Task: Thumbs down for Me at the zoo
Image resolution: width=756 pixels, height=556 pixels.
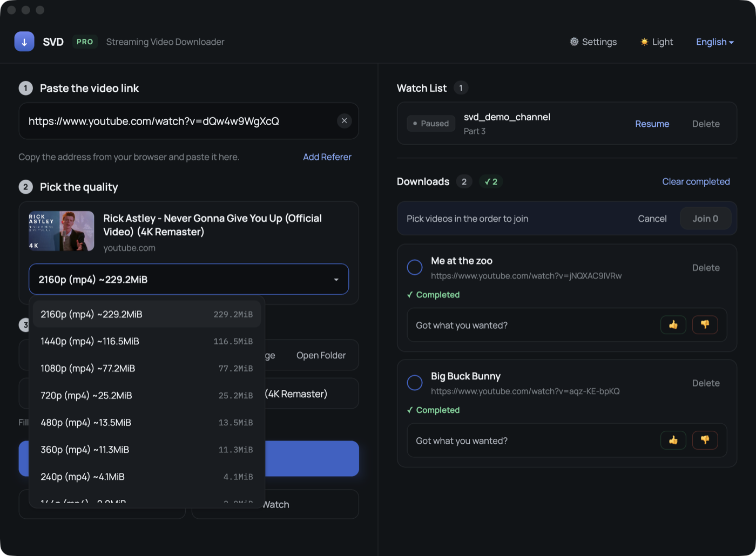Action: tap(705, 325)
